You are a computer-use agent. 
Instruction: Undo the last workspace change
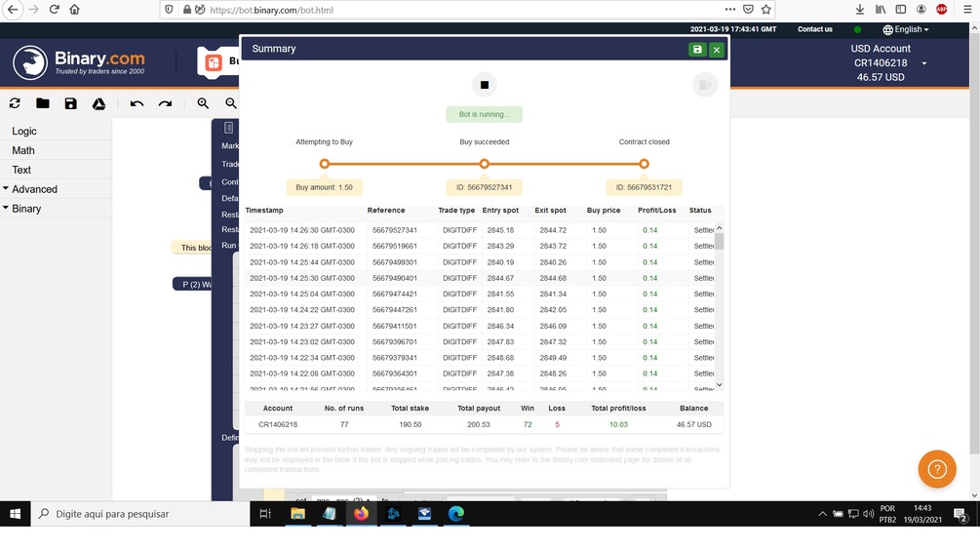pyautogui.click(x=137, y=103)
